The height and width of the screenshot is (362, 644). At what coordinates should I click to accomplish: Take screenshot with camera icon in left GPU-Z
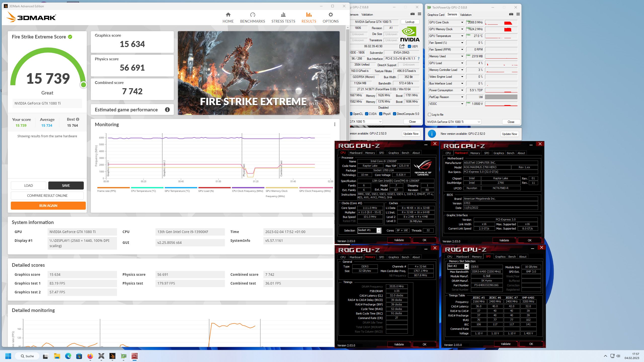click(413, 14)
